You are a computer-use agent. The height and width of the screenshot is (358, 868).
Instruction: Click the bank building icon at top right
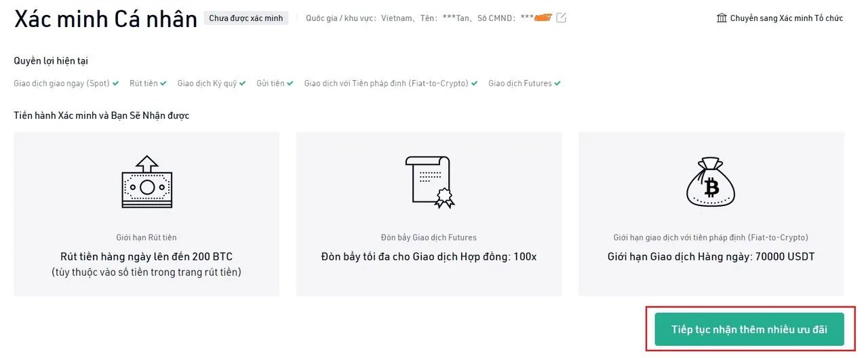tap(722, 18)
